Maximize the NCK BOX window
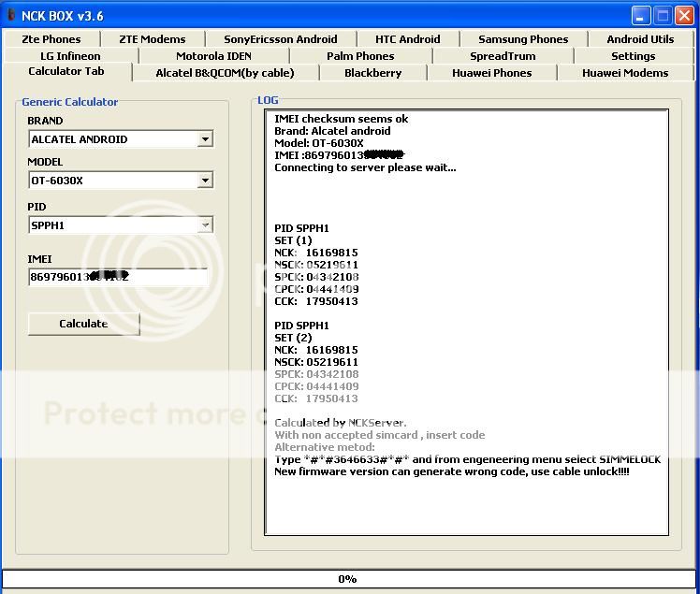The width and height of the screenshot is (700, 594). 663,16
